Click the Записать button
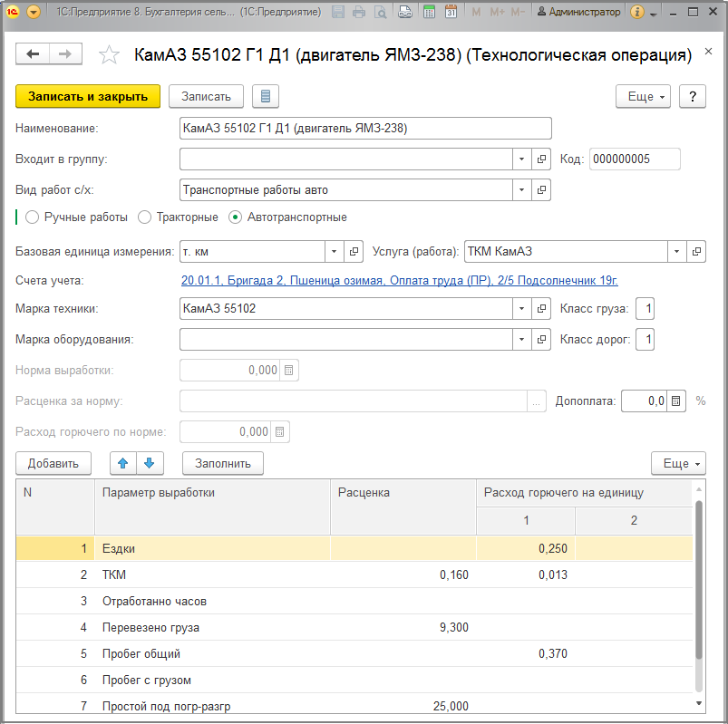 tap(206, 97)
